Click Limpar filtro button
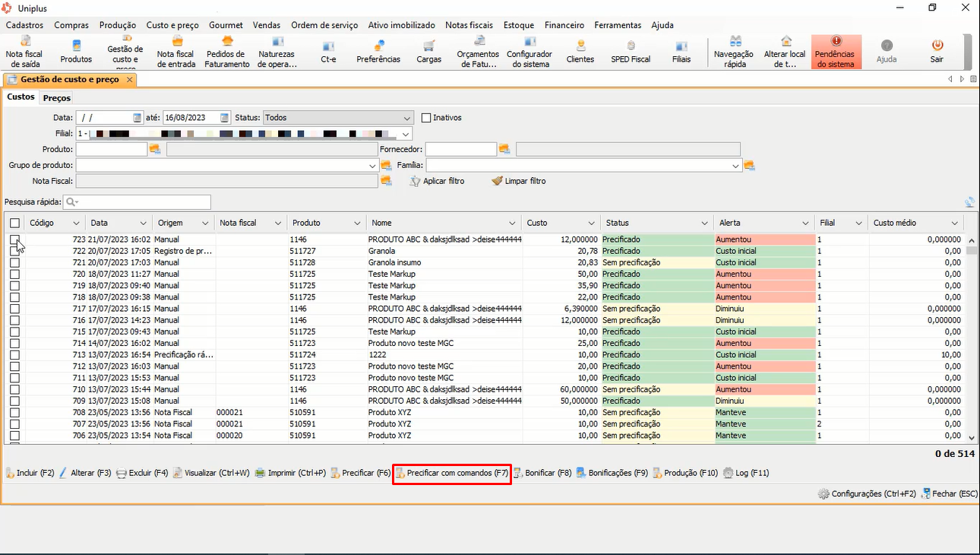 click(x=519, y=181)
